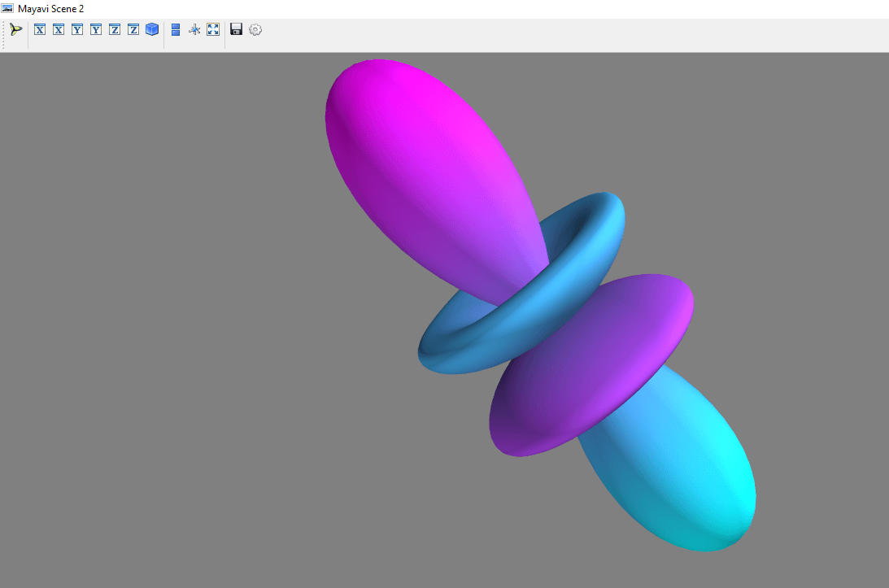Click the Mayavi Scene 2 title bar
The image size is (889, 588).
pos(49,8)
